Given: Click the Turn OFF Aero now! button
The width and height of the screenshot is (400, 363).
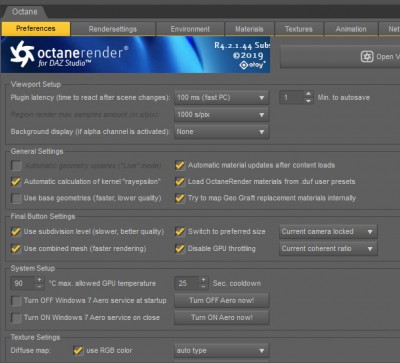Looking at the screenshot, I should pos(222,300).
